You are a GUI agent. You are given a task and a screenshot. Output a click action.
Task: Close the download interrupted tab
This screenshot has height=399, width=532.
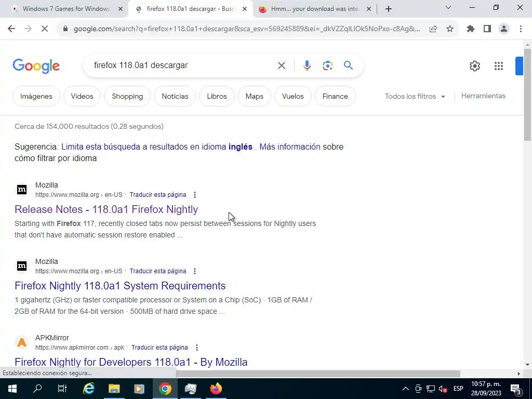pos(369,9)
